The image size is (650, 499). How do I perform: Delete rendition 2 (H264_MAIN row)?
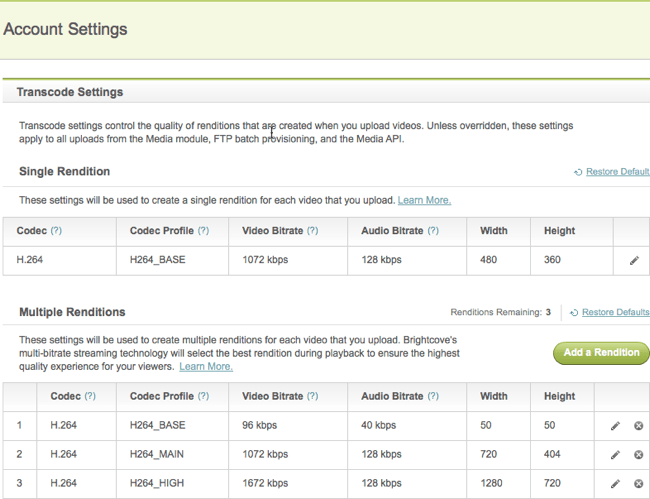638,455
